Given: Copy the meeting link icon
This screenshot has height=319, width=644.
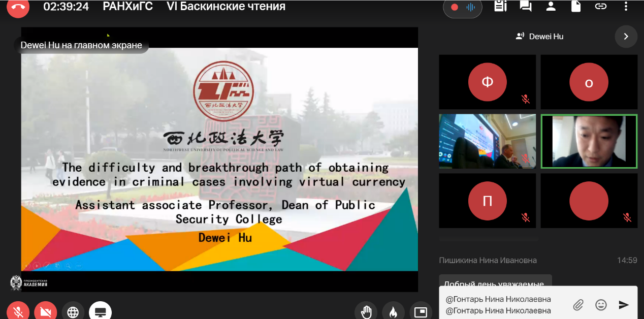Looking at the screenshot, I should coord(601,7).
